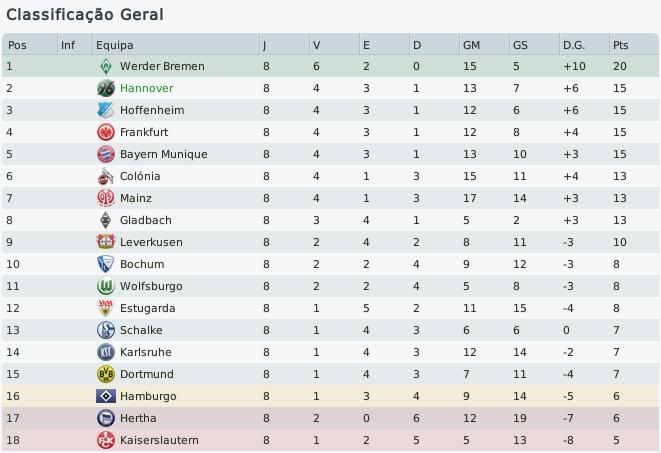Click the Dortmund club crest icon

point(105,374)
